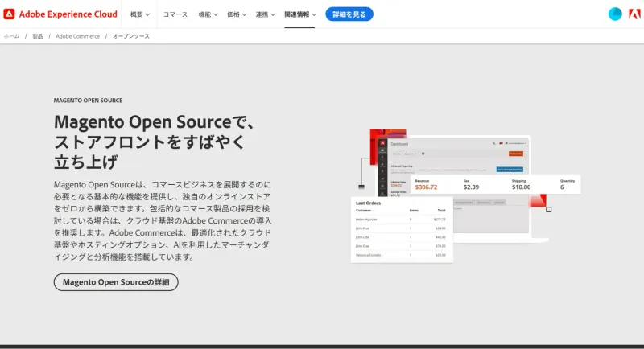Click the Veronica Costello order row
Screen dimensions: 644x349
point(400,255)
